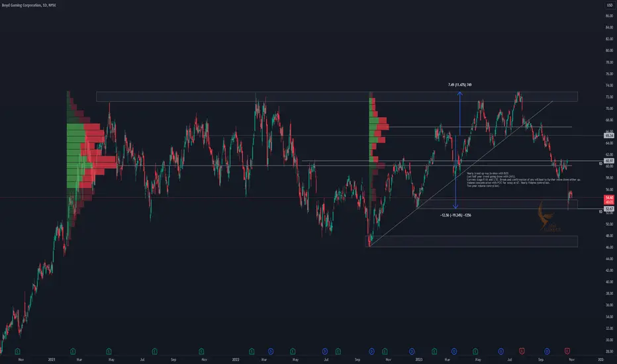The height and width of the screenshot is (364, 617).
Task: Open the blue dividend marker after Mar 2022
Action: (x=271, y=351)
